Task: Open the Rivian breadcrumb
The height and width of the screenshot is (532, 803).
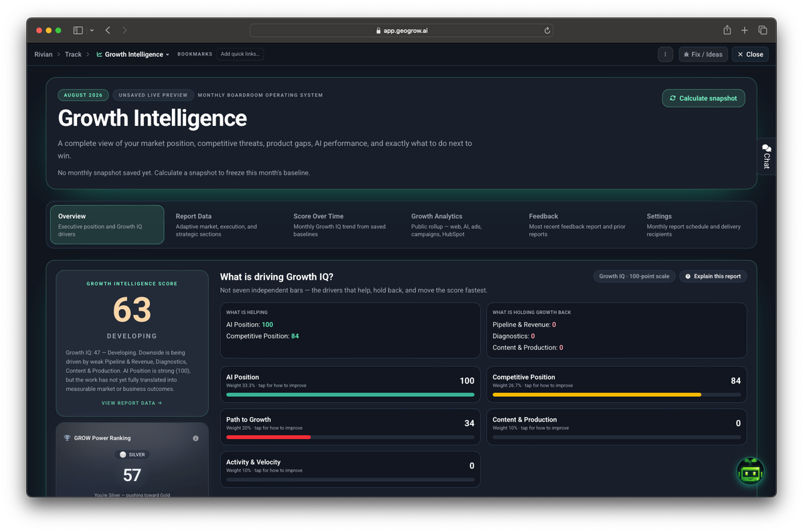Action: tap(43, 54)
